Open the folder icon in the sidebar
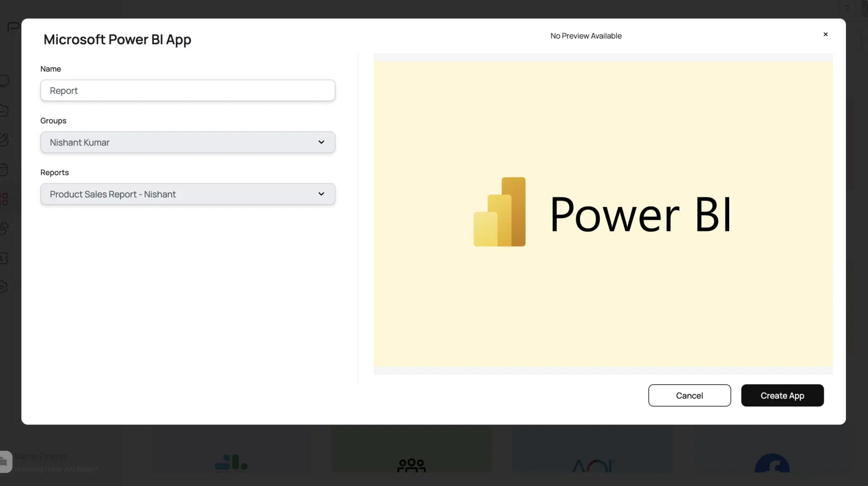 (x=5, y=110)
